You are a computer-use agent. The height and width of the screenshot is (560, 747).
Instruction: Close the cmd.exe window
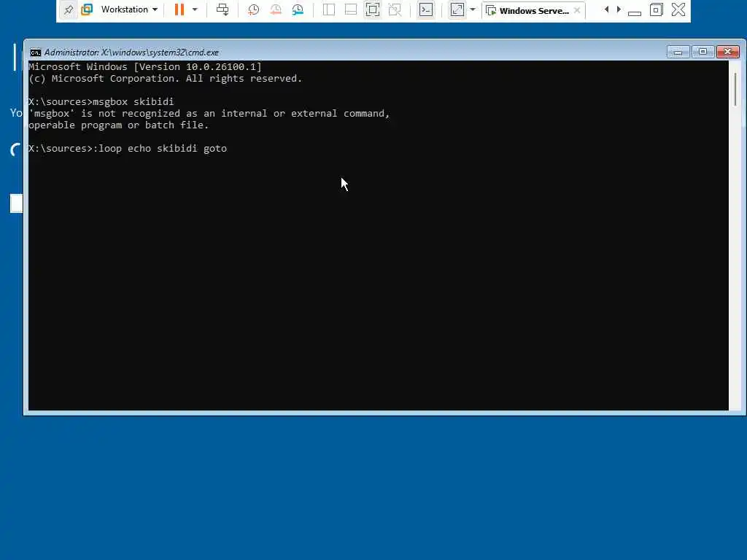tap(727, 52)
